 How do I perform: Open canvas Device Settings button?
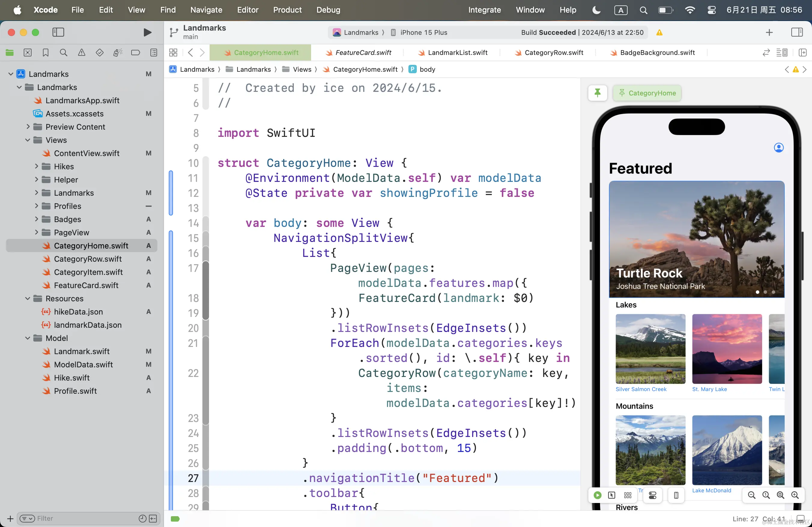coord(652,495)
